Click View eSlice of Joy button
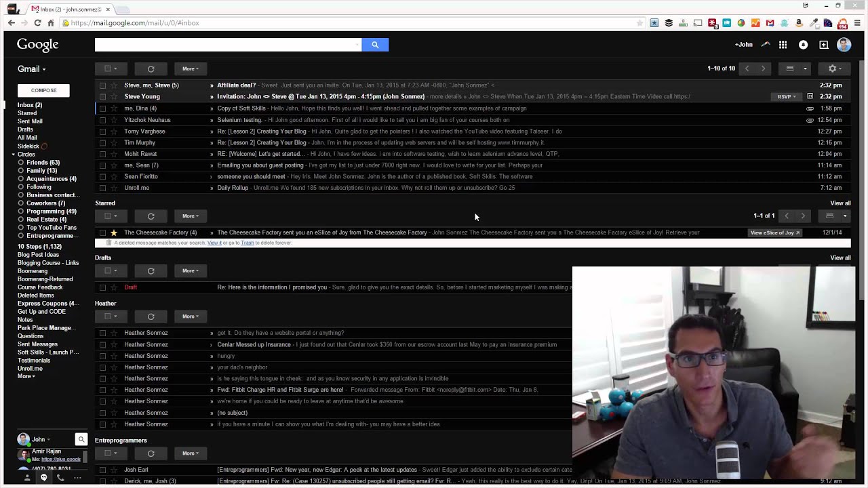This screenshot has width=868, height=488. [x=775, y=232]
